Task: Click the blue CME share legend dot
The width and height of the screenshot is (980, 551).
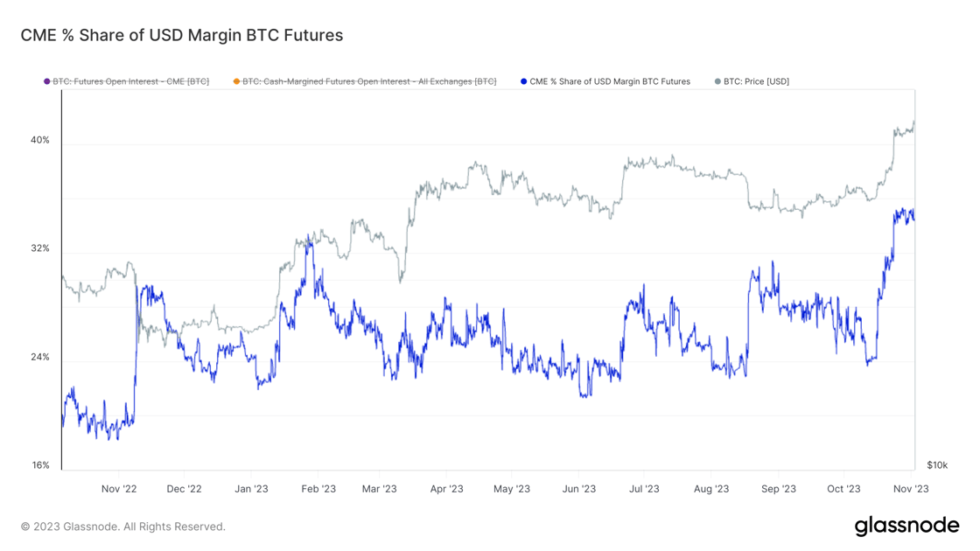Action: click(x=524, y=81)
